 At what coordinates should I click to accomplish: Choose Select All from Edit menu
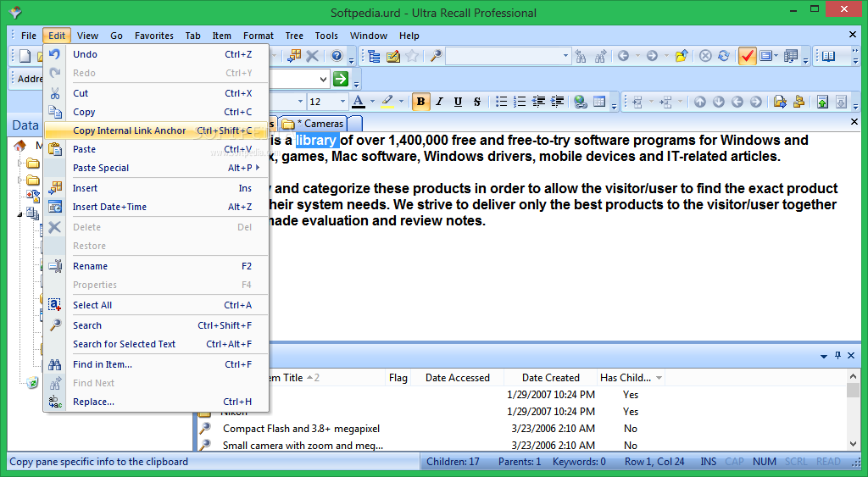point(156,305)
